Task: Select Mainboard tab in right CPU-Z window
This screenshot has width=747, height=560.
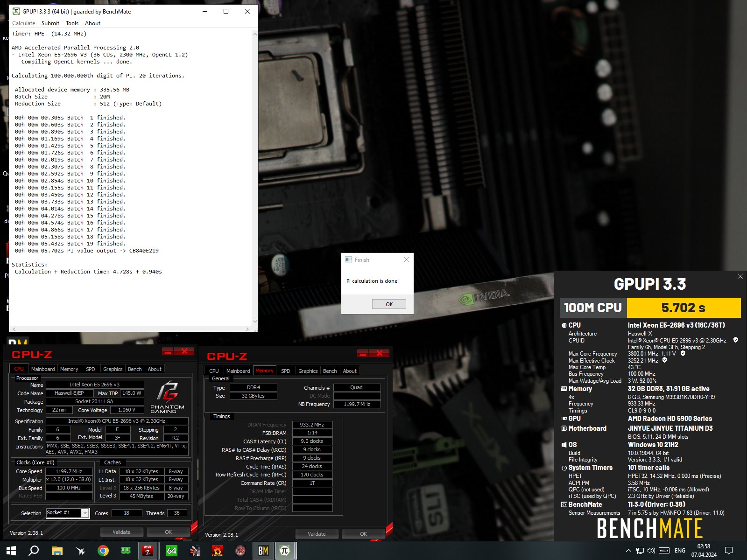Action: pyautogui.click(x=238, y=371)
